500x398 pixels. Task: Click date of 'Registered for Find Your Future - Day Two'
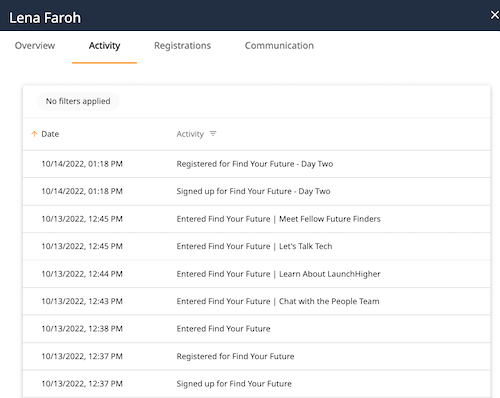tap(82, 164)
